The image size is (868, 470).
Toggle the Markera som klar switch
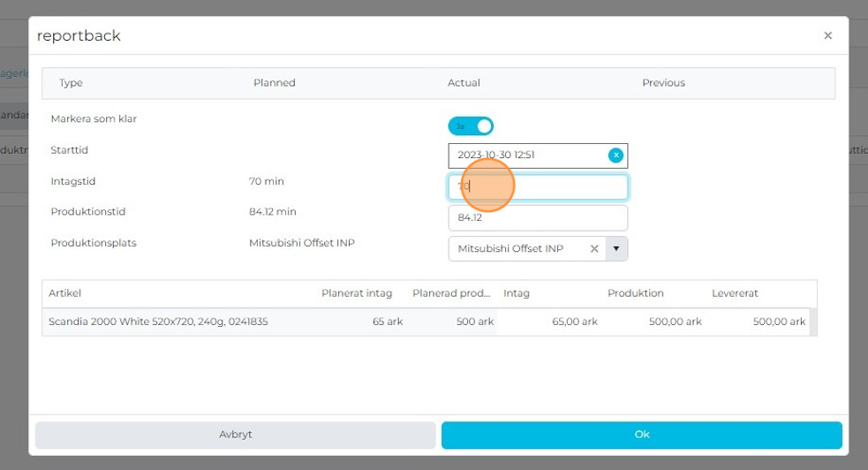pos(471,126)
